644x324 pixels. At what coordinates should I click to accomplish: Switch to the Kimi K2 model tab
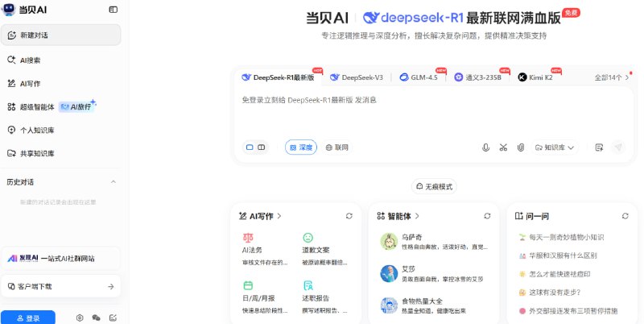[x=535, y=77]
